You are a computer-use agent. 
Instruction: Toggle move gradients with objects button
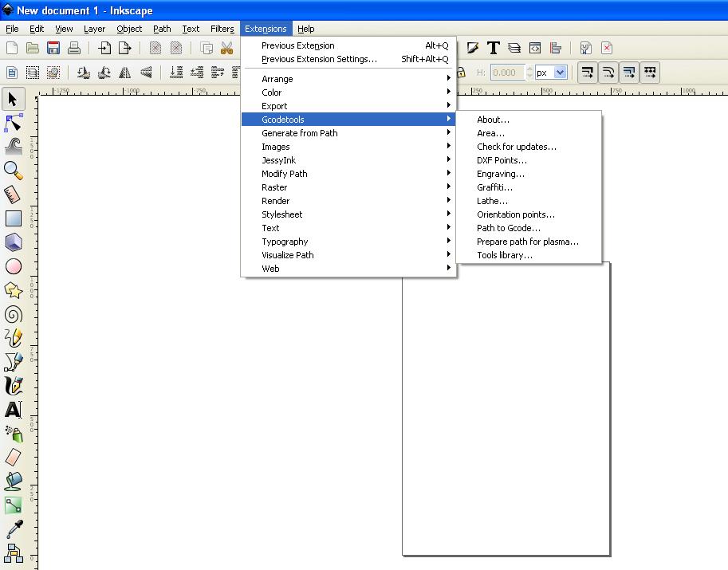click(629, 73)
